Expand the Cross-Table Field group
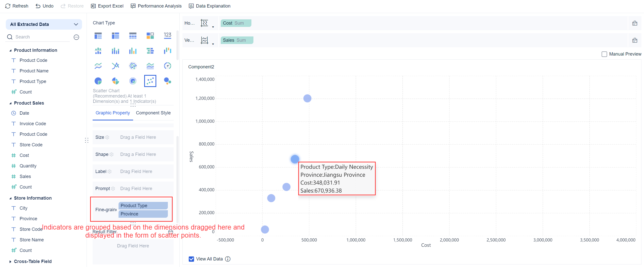The height and width of the screenshot is (267, 644). (10, 261)
